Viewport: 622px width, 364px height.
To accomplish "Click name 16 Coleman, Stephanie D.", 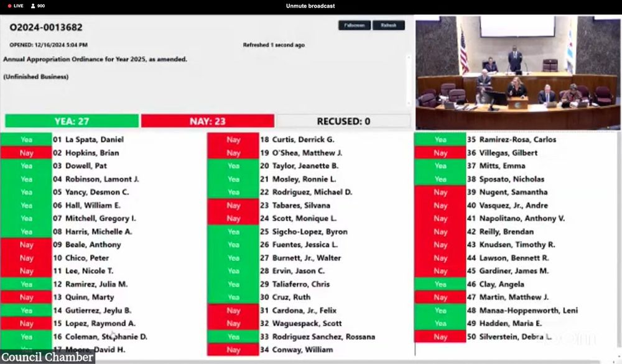I will [100, 337].
